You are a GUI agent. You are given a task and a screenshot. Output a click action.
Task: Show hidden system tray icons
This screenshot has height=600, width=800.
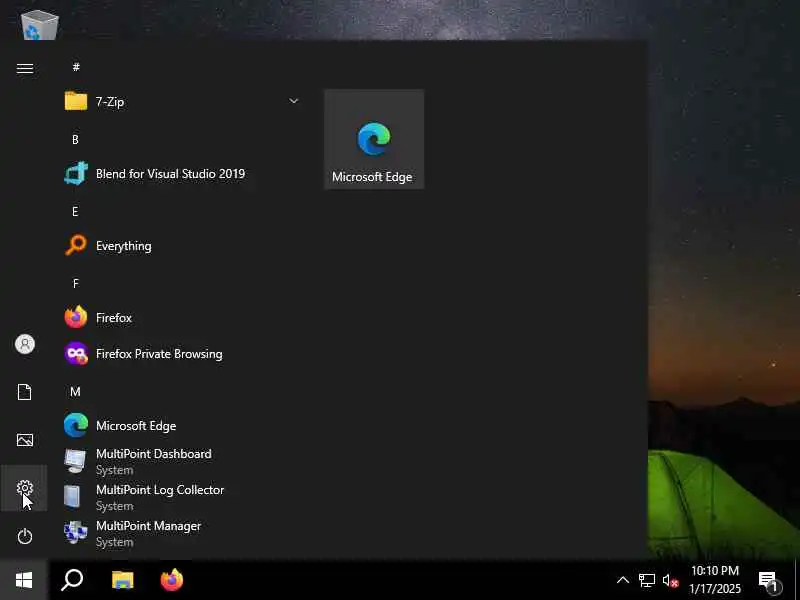click(x=623, y=580)
